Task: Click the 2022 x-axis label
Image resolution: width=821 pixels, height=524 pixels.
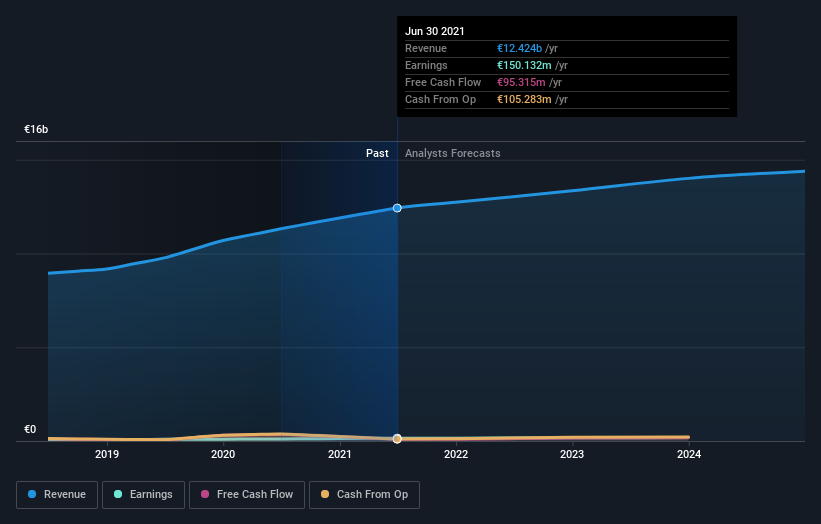Action: (x=456, y=454)
